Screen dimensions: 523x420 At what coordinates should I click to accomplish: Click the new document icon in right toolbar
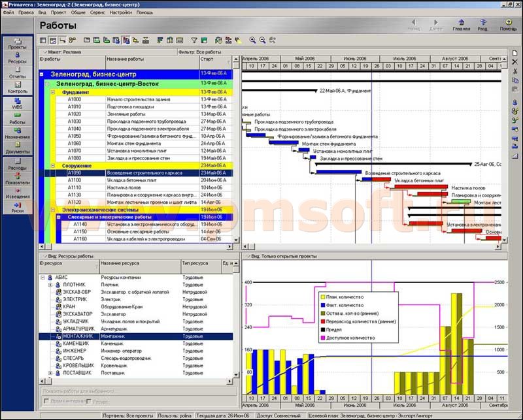point(515,53)
